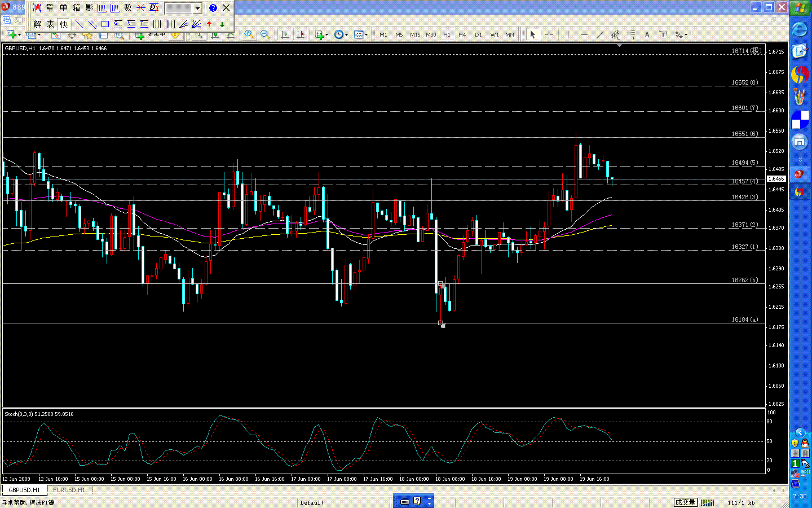This screenshot has width=812, height=508.
Task: Switch to M30 timeframe
Action: (431, 34)
